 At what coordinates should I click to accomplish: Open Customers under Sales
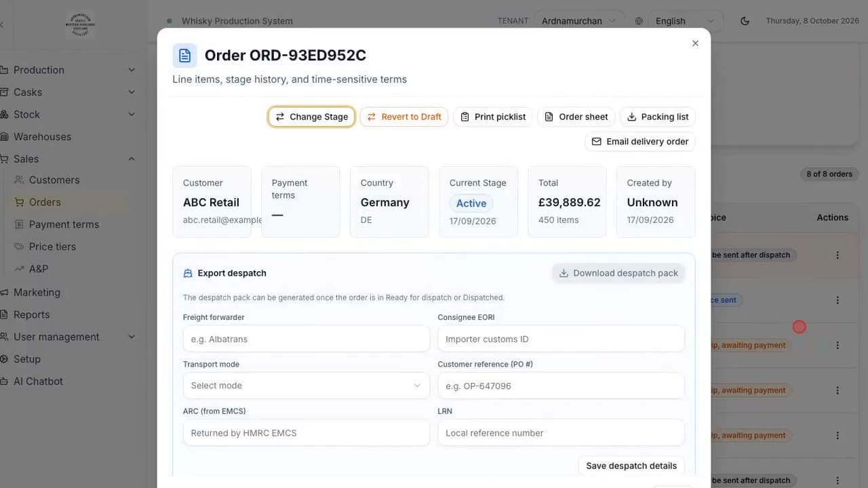click(x=54, y=180)
